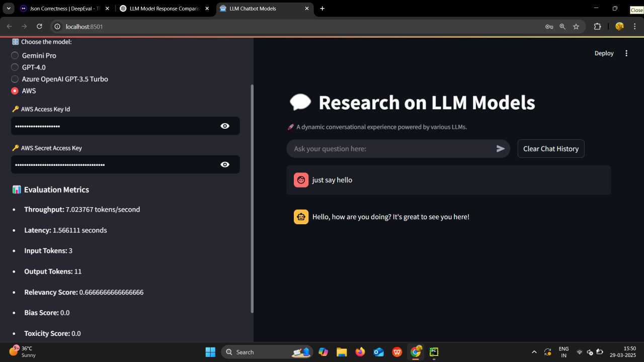Choose Azure OpenAI GPT-3.5 Turbo model
This screenshot has height=362, width=644.
[15, 79]
